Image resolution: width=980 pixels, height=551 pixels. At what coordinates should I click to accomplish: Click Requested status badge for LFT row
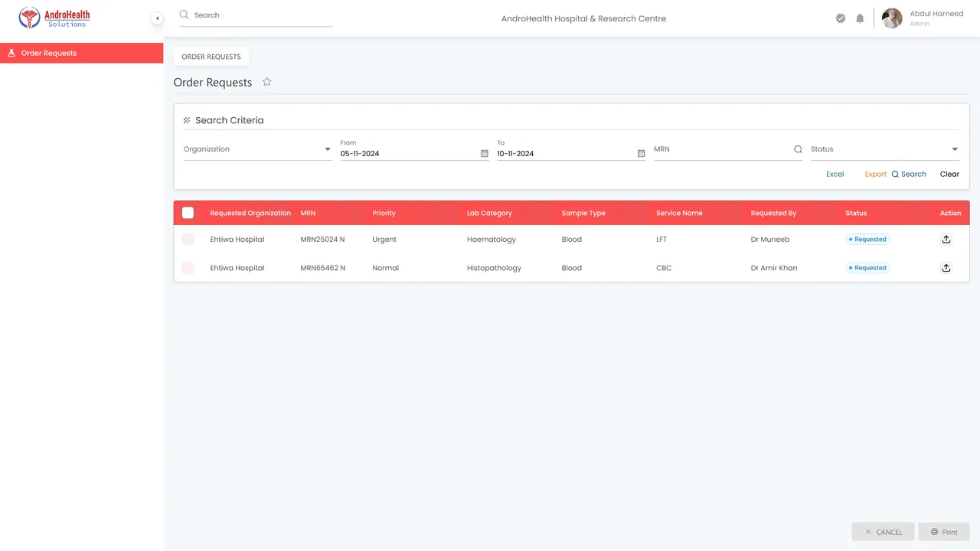(x=867, y=240)
